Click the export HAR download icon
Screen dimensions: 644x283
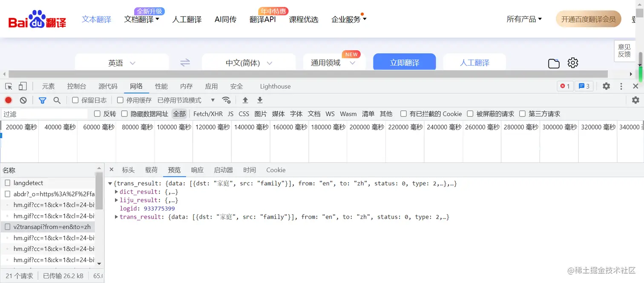point(260,100)
